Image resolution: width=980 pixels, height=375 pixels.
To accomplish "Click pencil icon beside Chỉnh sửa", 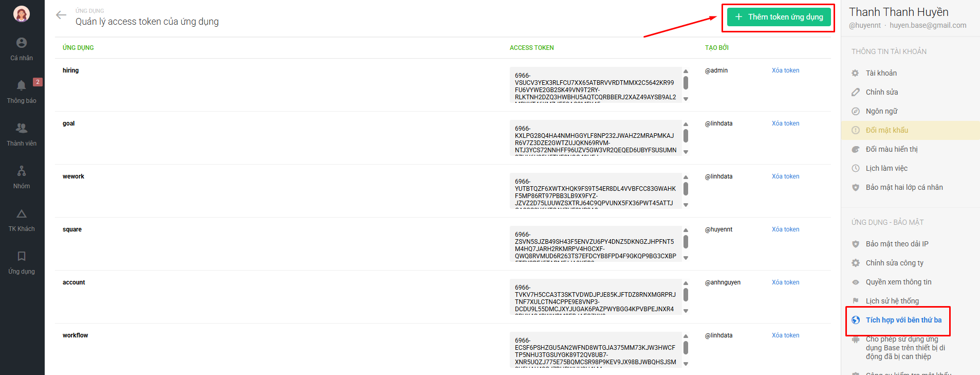I will [x=856, y=92].
